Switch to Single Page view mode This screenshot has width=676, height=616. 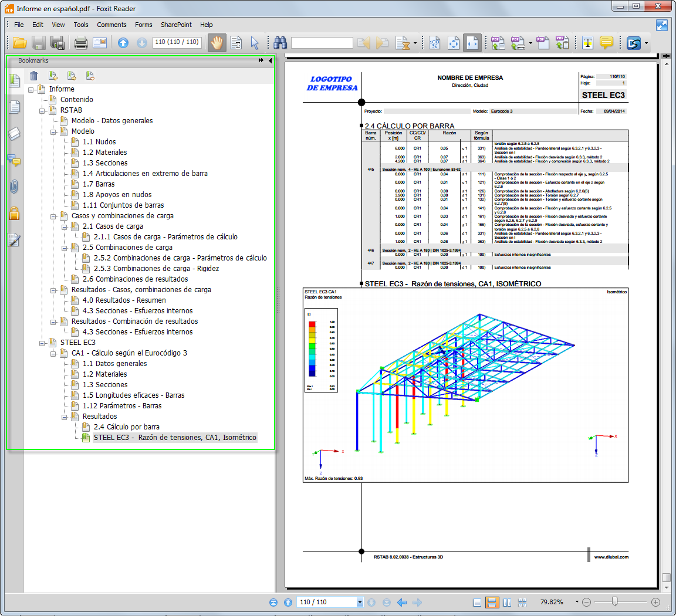(477, 602)
